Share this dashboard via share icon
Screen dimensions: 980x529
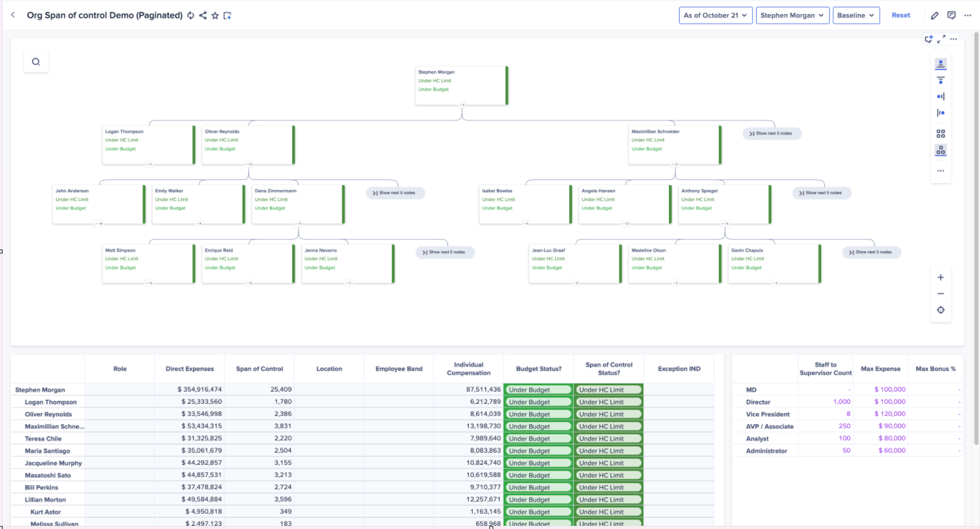pyautogui.click(x=203, y=15)
